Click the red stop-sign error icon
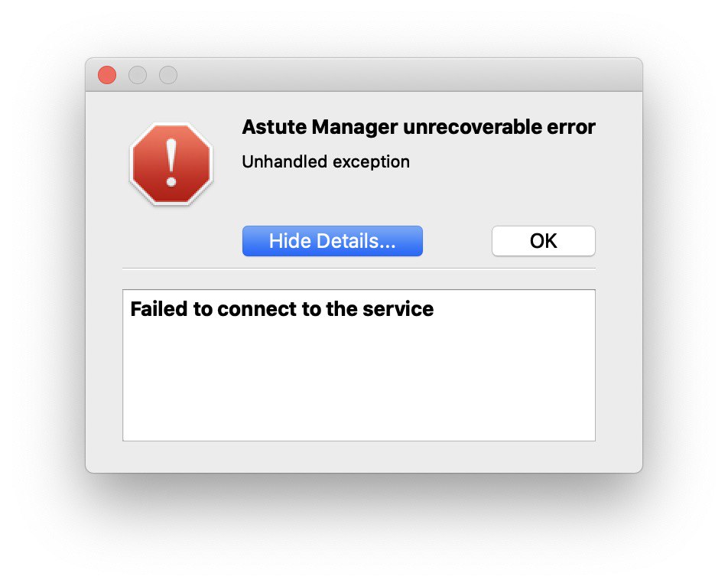 171,164
